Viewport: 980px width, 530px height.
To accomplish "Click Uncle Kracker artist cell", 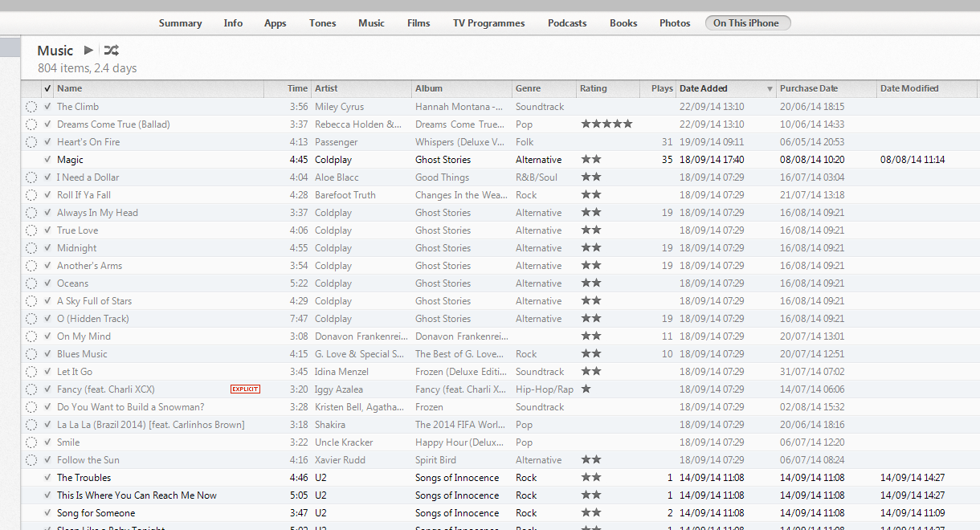I will (344, 442).
